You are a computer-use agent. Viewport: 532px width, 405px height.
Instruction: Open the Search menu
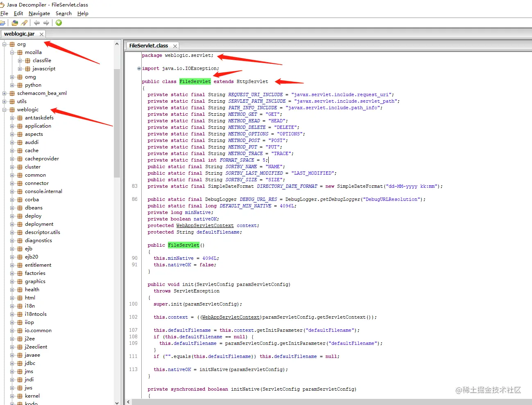coord(63,13)
